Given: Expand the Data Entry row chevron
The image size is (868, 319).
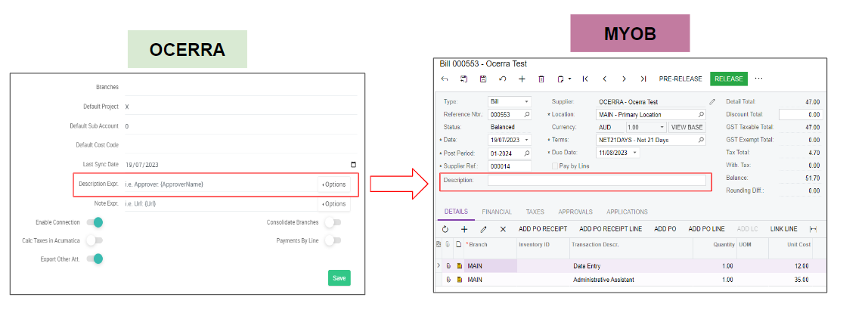Looking at the screenshot, I should click(x=439, y=266).
